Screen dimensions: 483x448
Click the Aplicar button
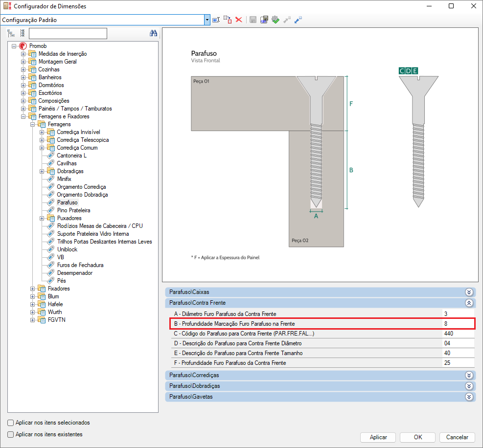(378, 437)
